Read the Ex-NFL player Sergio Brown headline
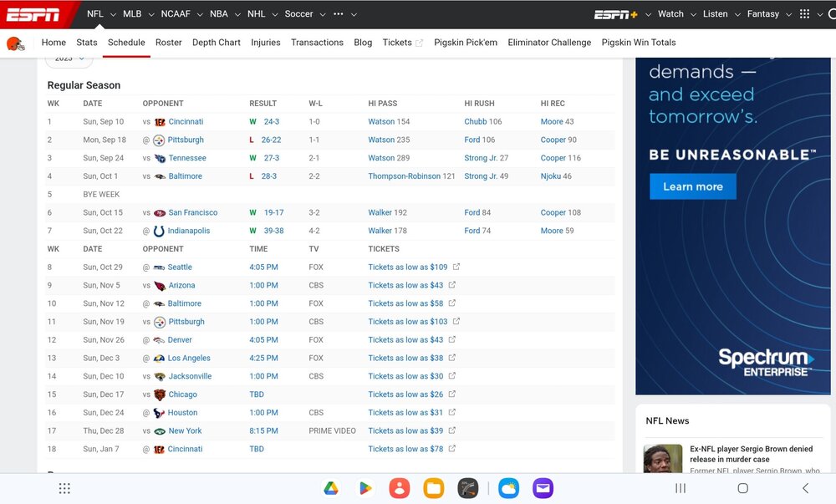The height and width of the screenshot is (504, 836). click(x=752, y=454)
